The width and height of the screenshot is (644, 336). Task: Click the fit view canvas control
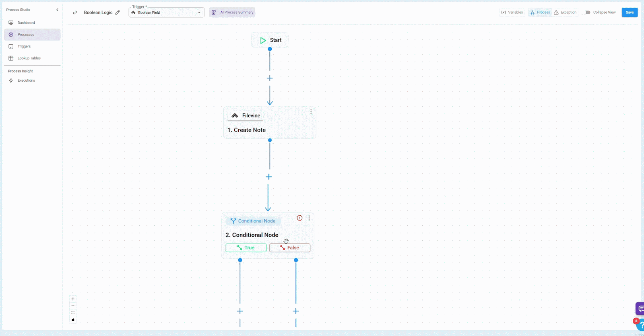coord(73,313)
